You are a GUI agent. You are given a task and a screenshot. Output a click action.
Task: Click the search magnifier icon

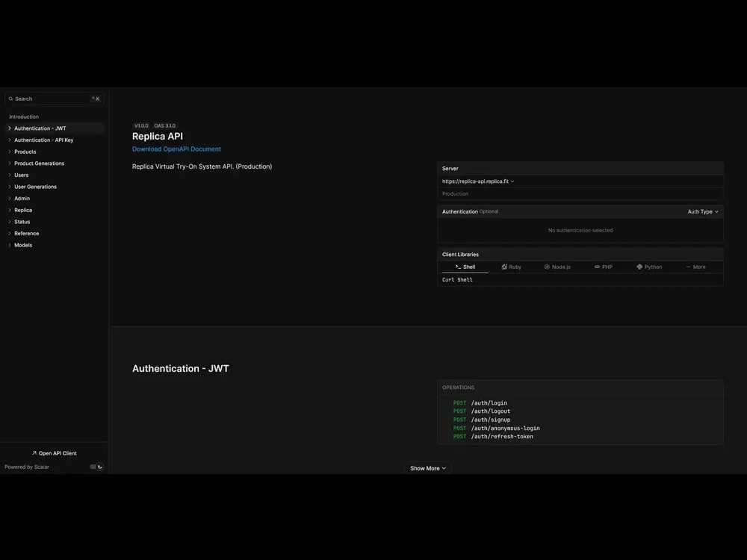[10, 99]
